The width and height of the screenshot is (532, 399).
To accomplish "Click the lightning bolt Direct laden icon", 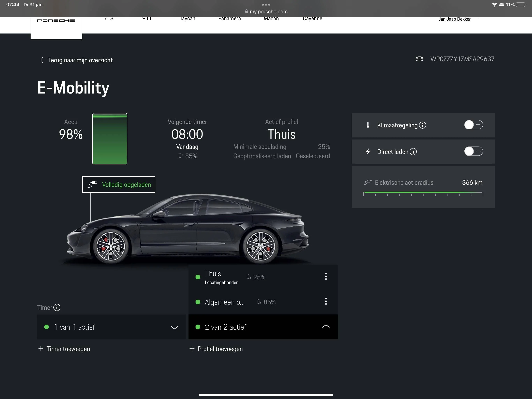I will [x=368, y=151].
